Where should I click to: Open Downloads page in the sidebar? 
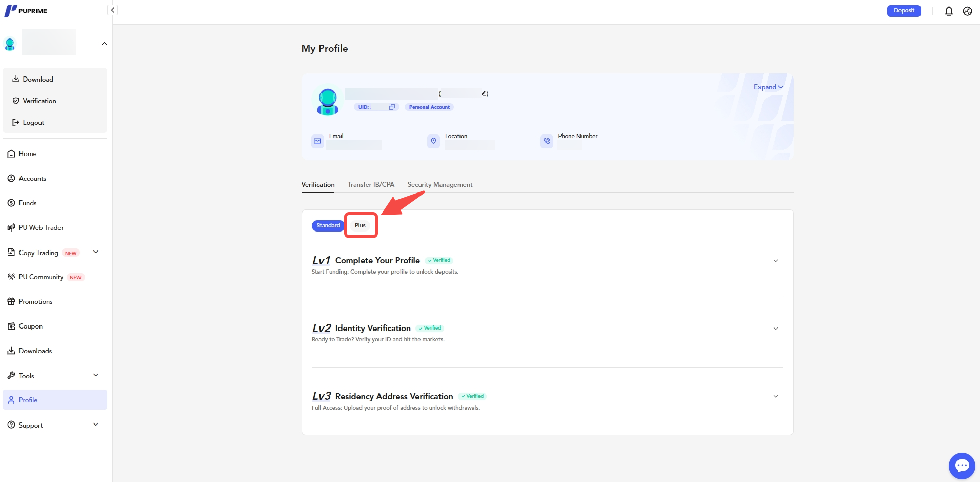coord(55,351)
